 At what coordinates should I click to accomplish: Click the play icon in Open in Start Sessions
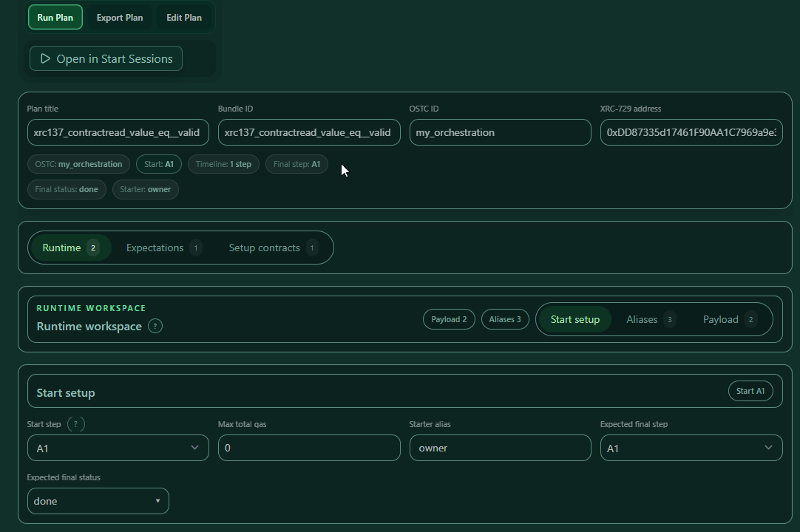(45, 58)
